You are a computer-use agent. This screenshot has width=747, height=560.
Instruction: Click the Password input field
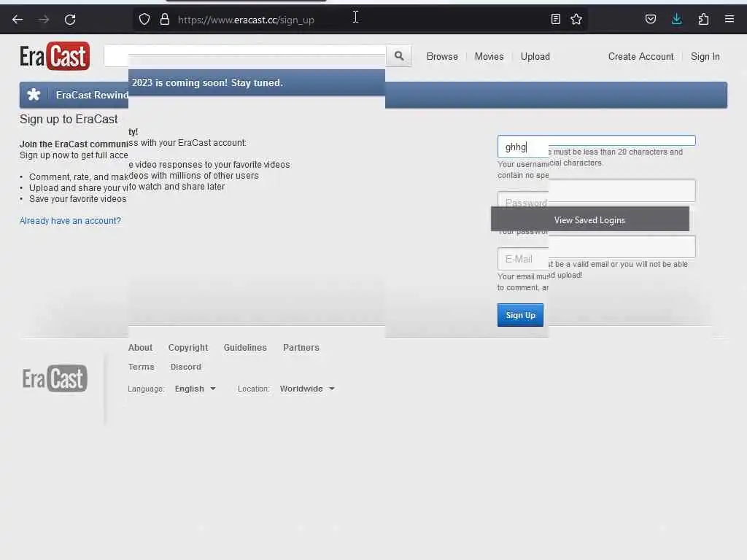597,194
